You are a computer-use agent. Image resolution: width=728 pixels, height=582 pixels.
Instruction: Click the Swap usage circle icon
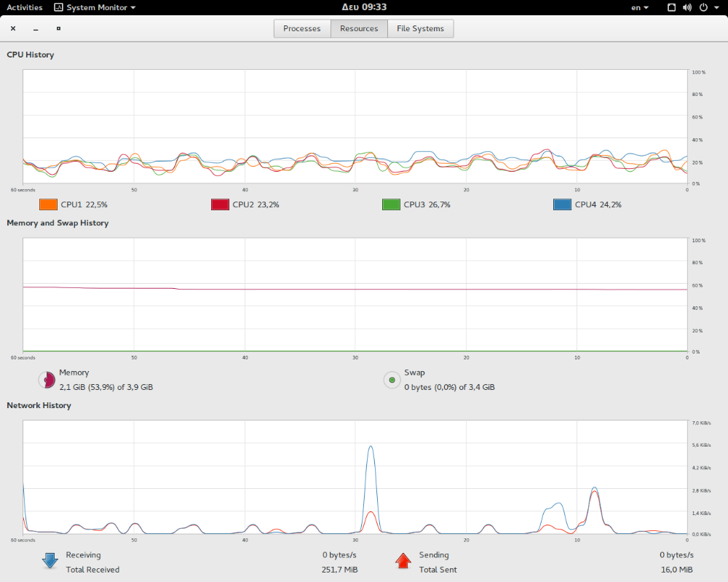pyautogui.click(x=392, y=380)
